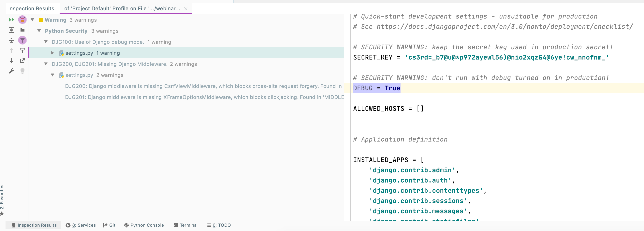Screen dimensions: 644x231
Task: Open inspection settings wrench icon
Action: click(11, 71)
